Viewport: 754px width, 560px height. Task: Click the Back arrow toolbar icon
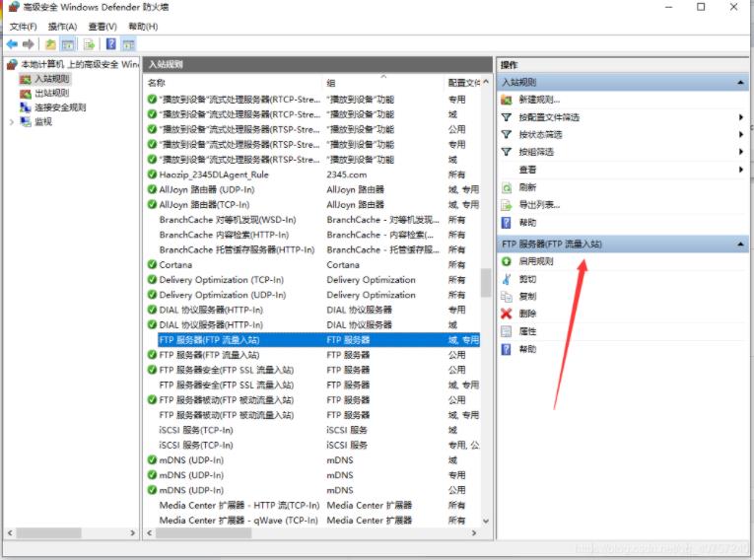pyautogui.click(x=12, y=44)
